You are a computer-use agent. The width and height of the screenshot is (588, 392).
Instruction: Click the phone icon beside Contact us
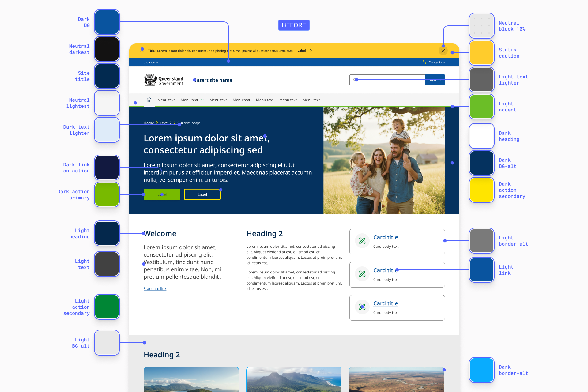point(424,62)
